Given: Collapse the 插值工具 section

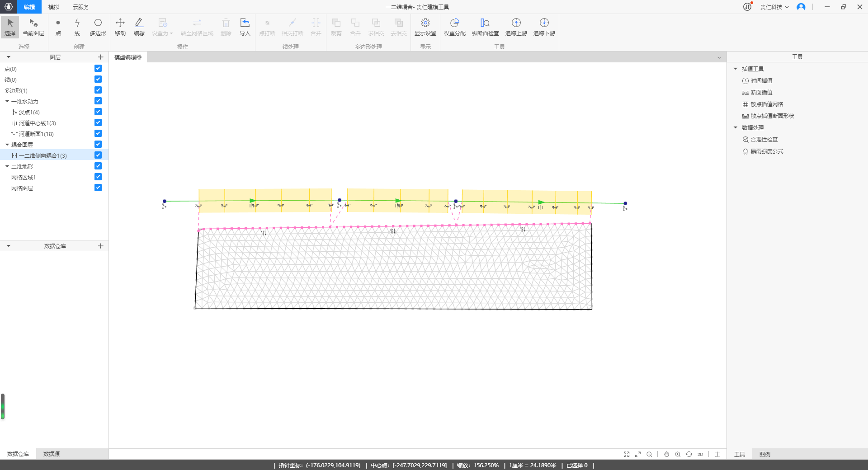Looking at the screenshot, I should coord(736,69).
